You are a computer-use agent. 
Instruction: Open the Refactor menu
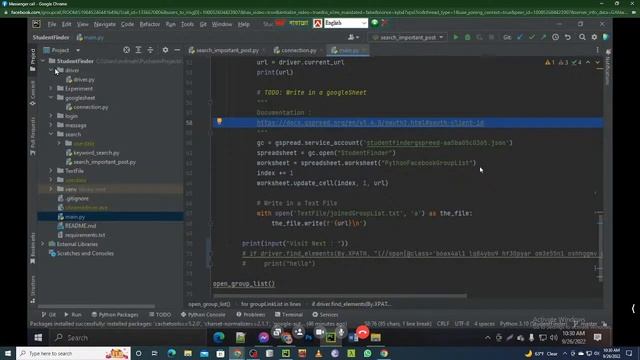pos(150,24)
